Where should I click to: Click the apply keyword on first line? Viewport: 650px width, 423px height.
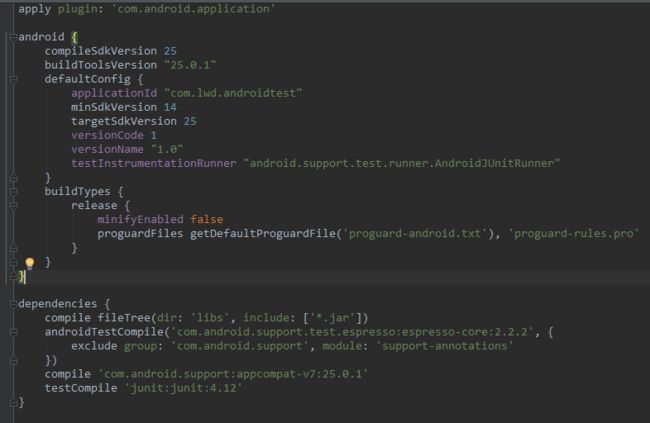(34, 9)
